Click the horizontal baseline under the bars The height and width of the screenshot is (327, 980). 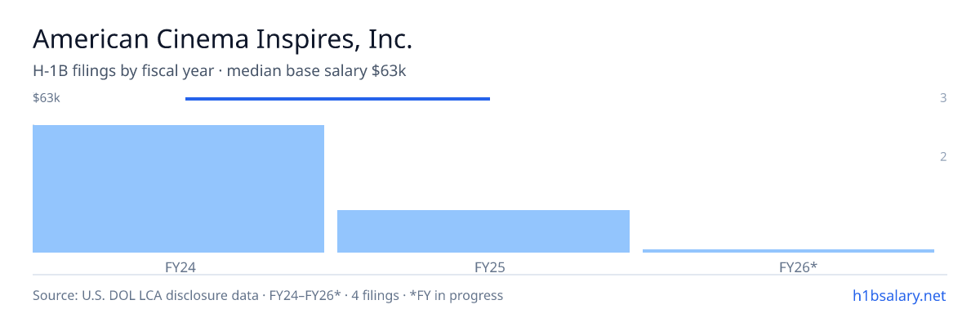coord(490,275)
